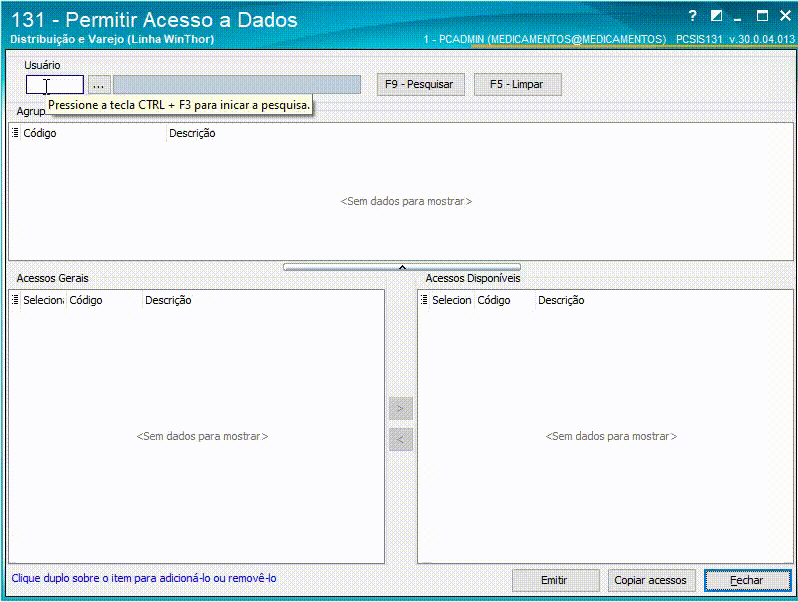Click the F9 - Pesquisar button

[x=420, y=84]
